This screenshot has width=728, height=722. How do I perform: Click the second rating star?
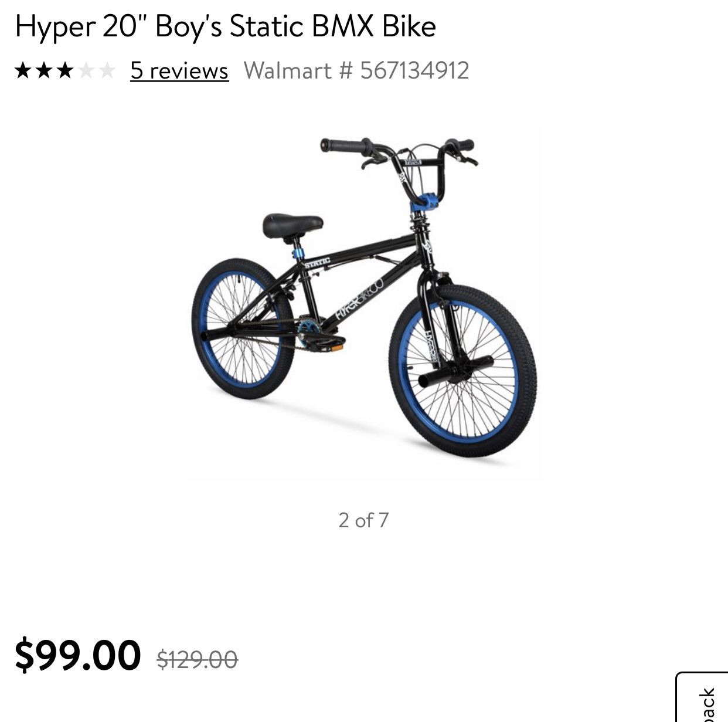click(x=44, y=71)
